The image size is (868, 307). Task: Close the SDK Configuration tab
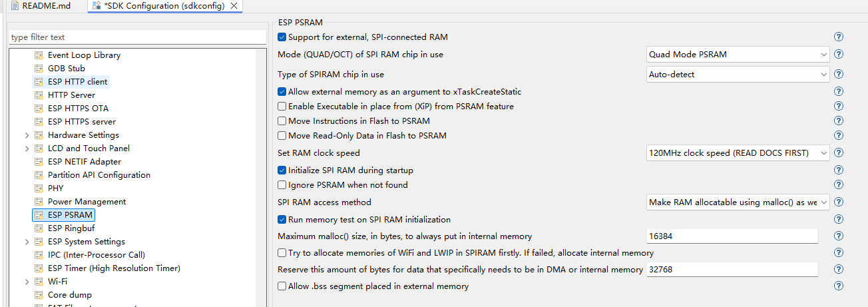[x=234, y=6]
